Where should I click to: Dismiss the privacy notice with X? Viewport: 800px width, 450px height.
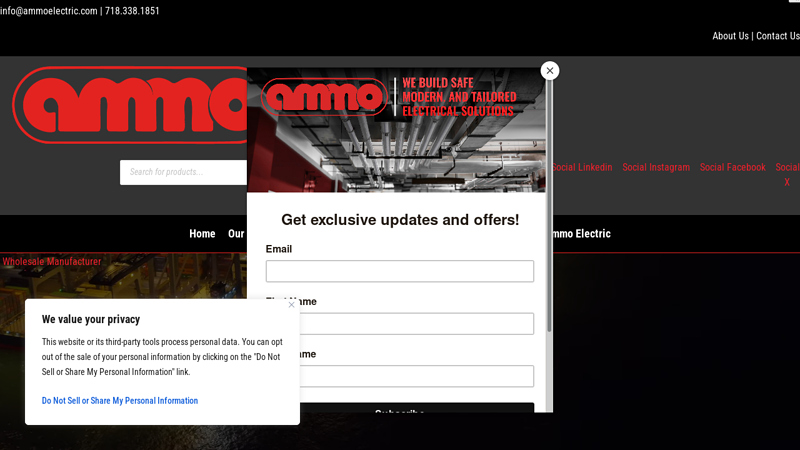pyautogui.click(x=291, y=305)
